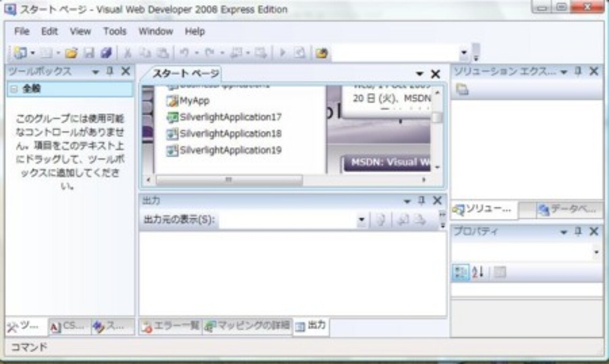This screenshot has height=364, width=609.
Task: Toggle auto-hide pin on Output panel
Action: (x=421, y=201)
